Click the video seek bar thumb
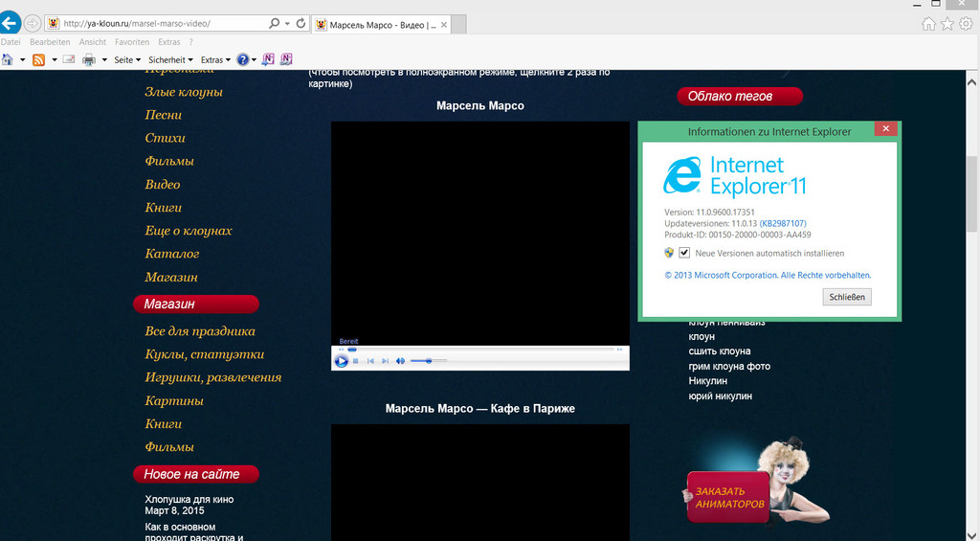 pos(352,349)
